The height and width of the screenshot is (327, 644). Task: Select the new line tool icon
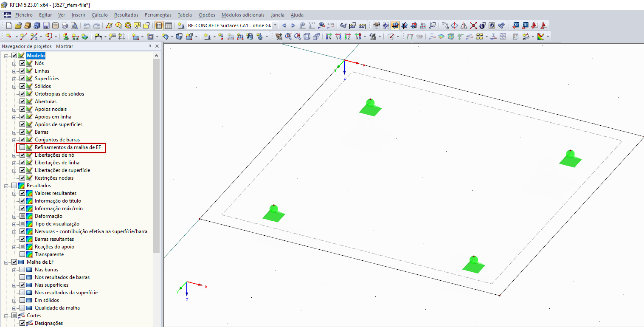(23, 37)
